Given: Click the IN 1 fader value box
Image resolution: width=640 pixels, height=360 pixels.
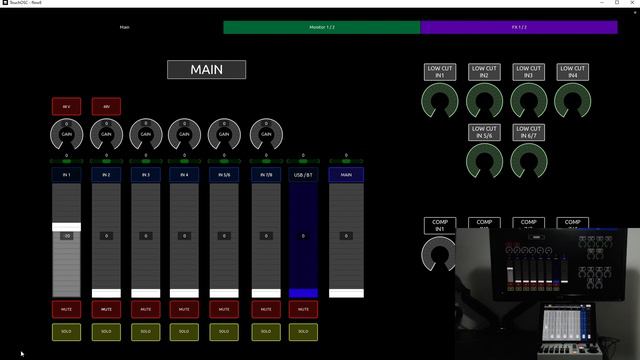Looking at the screenshot, I should (x=67, y=236).
